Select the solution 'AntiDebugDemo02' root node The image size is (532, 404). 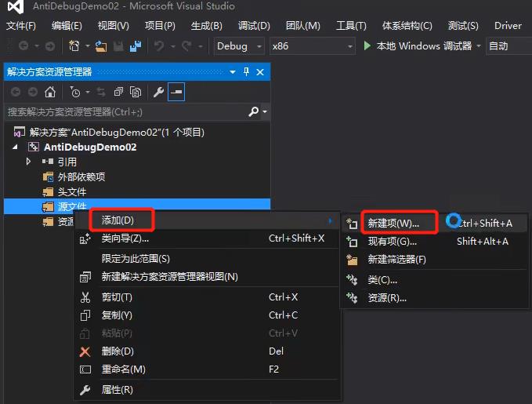pyautogui.click(x=117, y=132)
